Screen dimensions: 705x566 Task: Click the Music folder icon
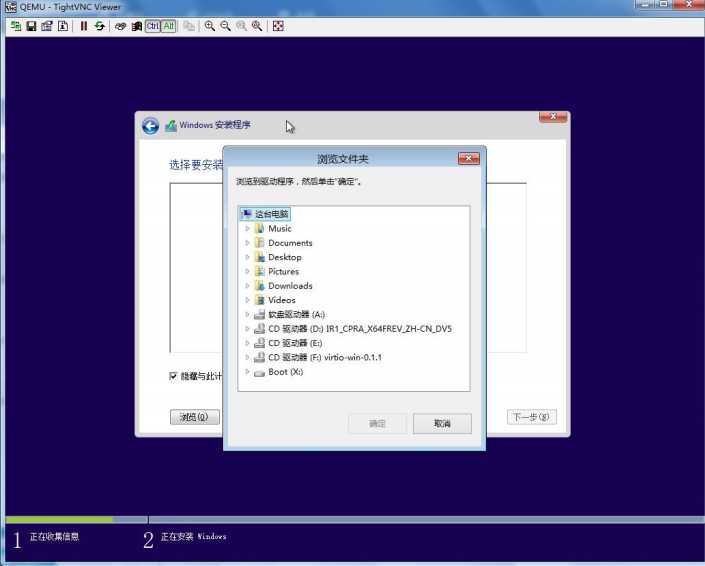pos(259,228)
